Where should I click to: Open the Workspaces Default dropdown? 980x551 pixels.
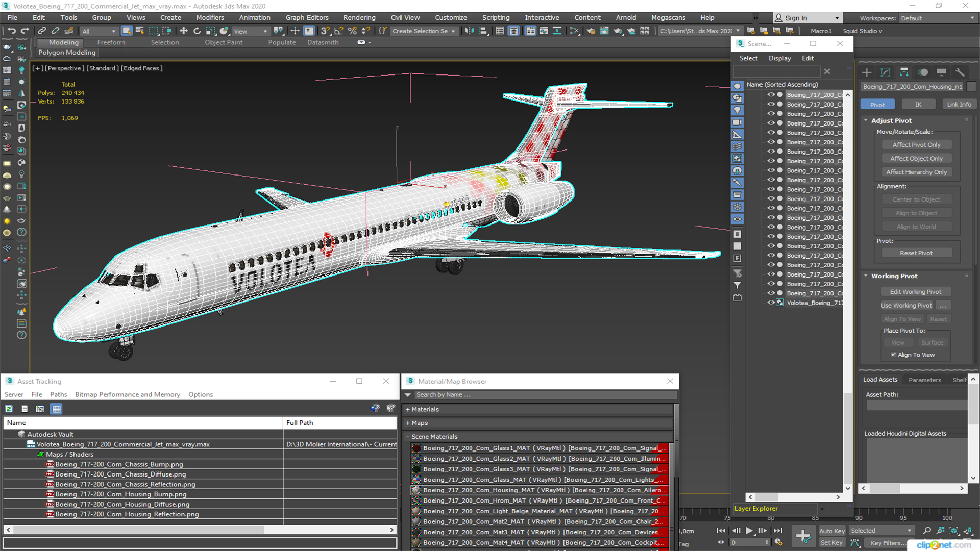click(938, 18)
